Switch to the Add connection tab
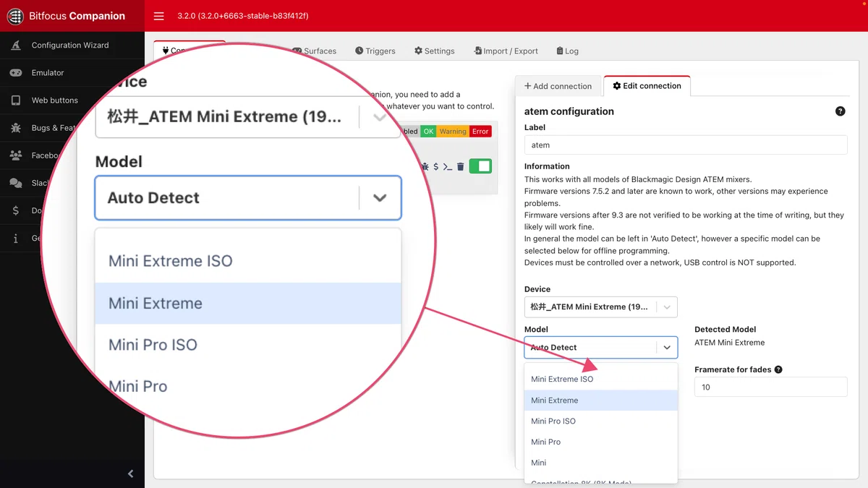Viewport: 868px width, 488px height. coord(558,86)
